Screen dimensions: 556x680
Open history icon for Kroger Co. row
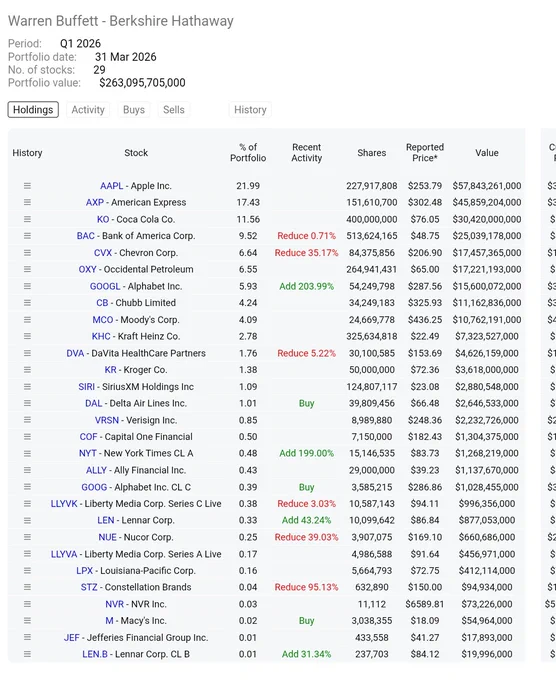pyautogui.click(x=27, y=369)
